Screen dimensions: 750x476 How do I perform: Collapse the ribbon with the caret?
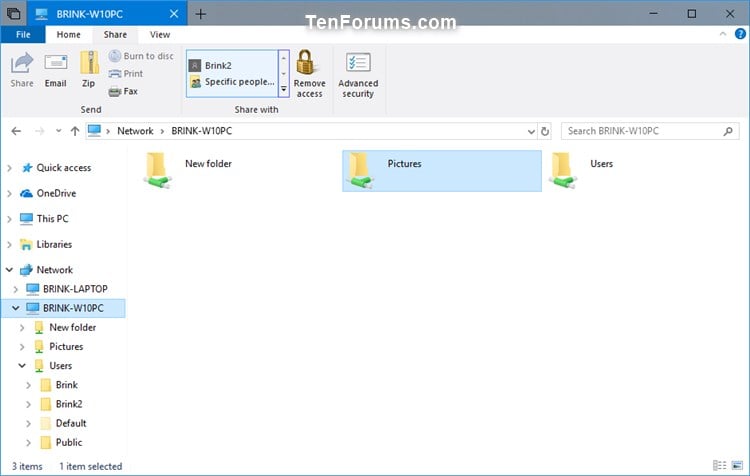723,34
